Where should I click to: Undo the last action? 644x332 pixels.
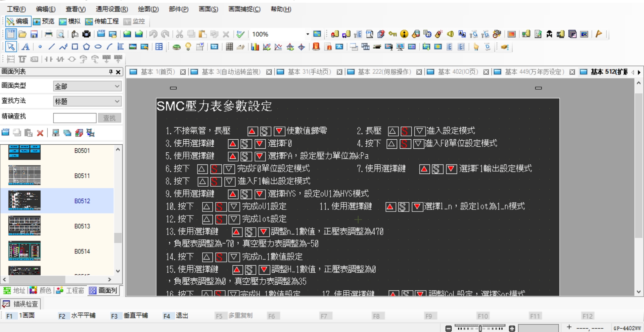click(153, 34)
